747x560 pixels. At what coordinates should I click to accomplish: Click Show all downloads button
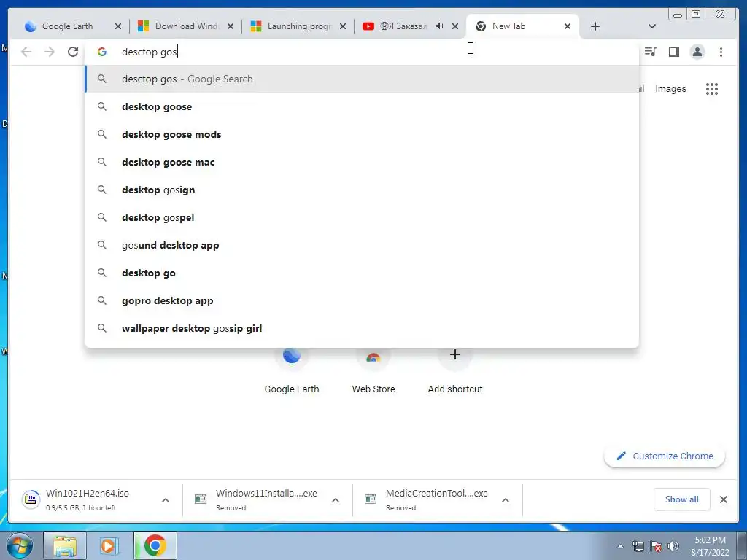click(682, 499)
